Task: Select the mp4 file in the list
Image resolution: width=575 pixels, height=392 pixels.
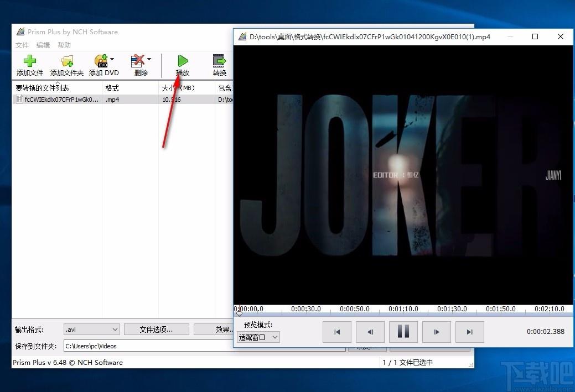Action: coord(61,100)
